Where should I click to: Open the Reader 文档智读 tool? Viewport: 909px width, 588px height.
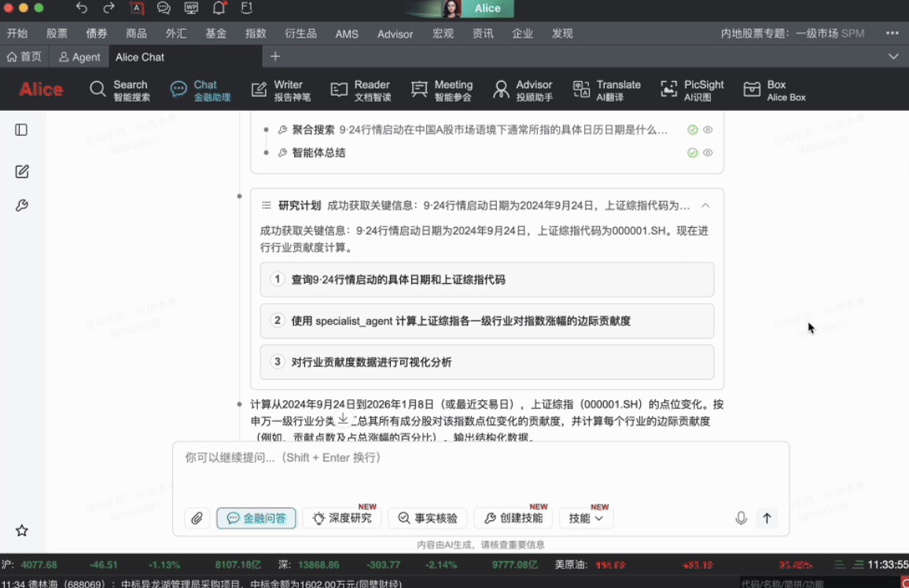click(x=360, y=90)
